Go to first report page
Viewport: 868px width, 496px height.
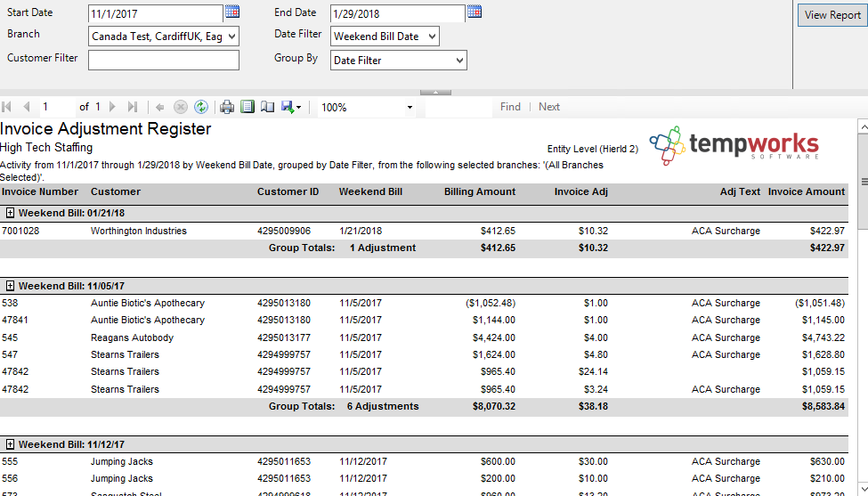(x=7, y=107)
